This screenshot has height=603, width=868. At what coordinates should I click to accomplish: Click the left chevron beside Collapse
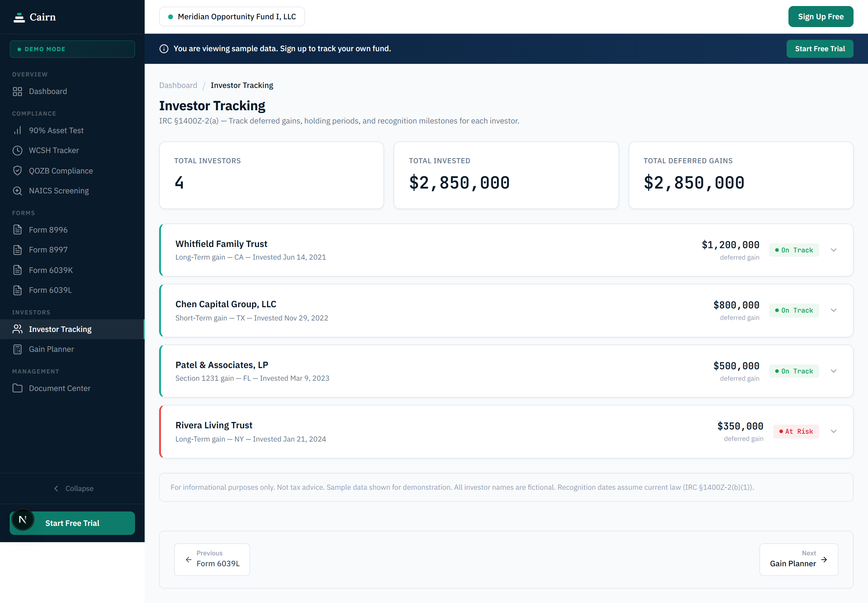pyautogui.click(x=56, y=489)
